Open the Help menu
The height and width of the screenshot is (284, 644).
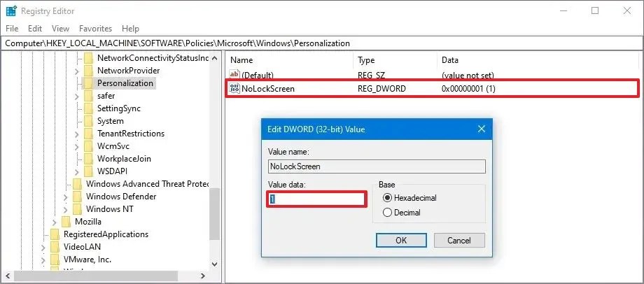(x=130, y=28)
